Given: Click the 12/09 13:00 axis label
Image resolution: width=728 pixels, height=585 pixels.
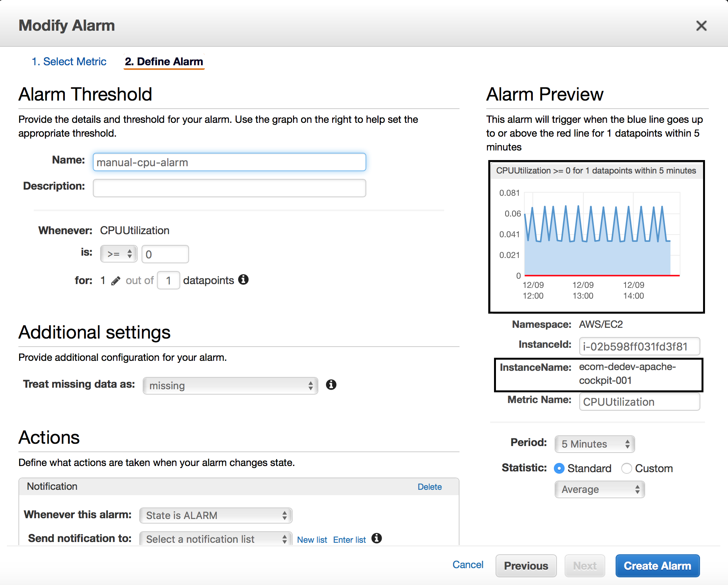Looking at the screenshot, I should click(583, 290).
